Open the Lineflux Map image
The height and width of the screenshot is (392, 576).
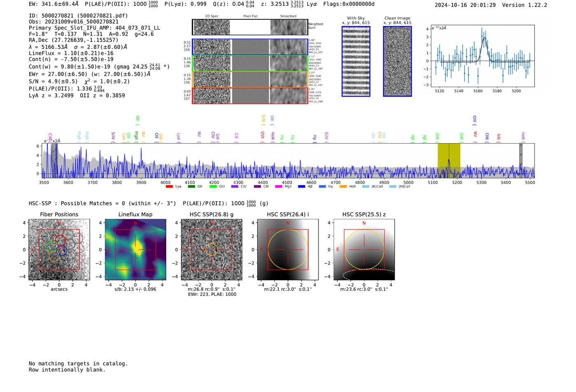coord(135,250)
